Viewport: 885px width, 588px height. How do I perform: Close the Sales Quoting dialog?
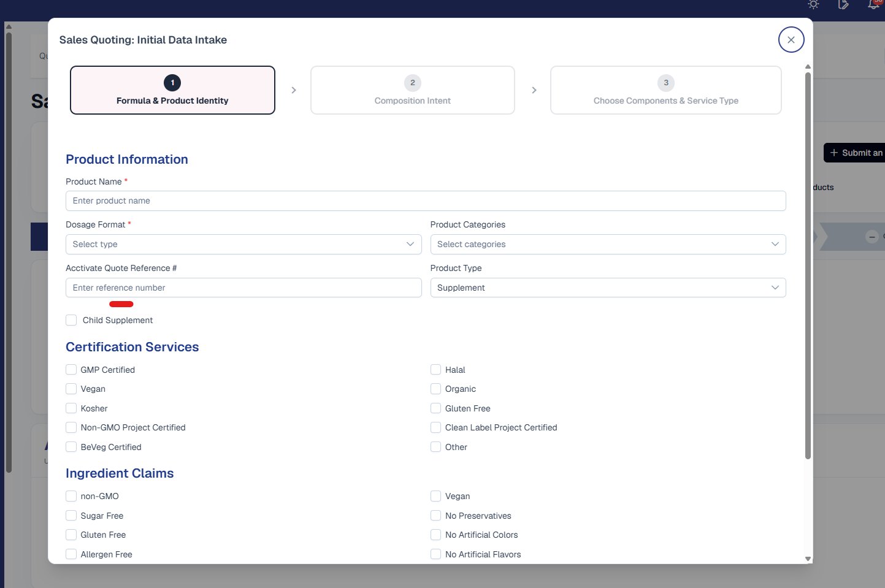[x=791, y=40]
